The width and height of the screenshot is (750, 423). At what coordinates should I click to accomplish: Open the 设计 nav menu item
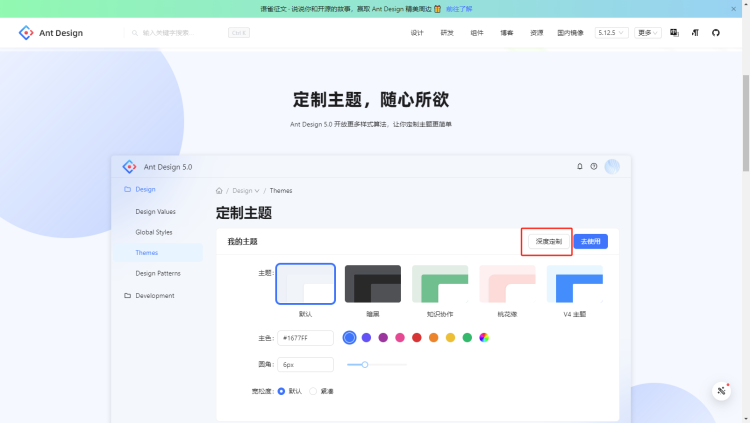coord(417,33)
